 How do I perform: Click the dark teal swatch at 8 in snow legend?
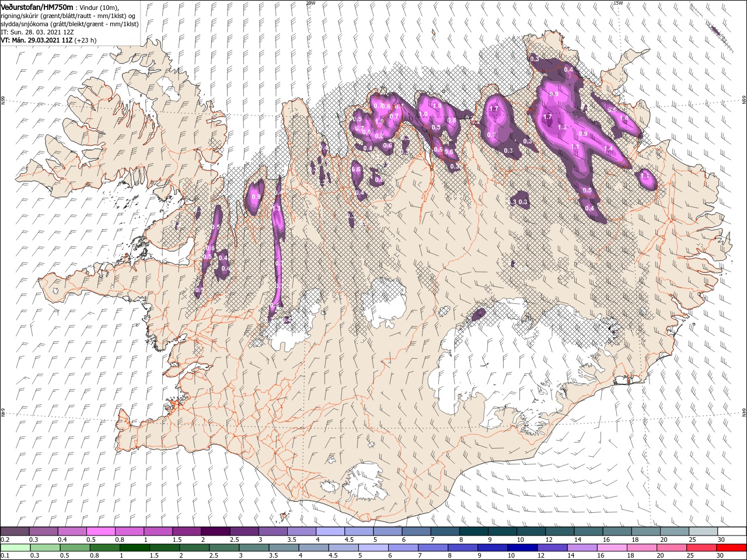coord(474,531)
